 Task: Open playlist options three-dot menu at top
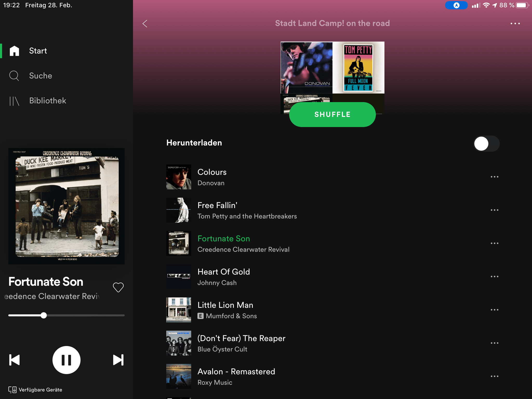(x=515, y=23)
